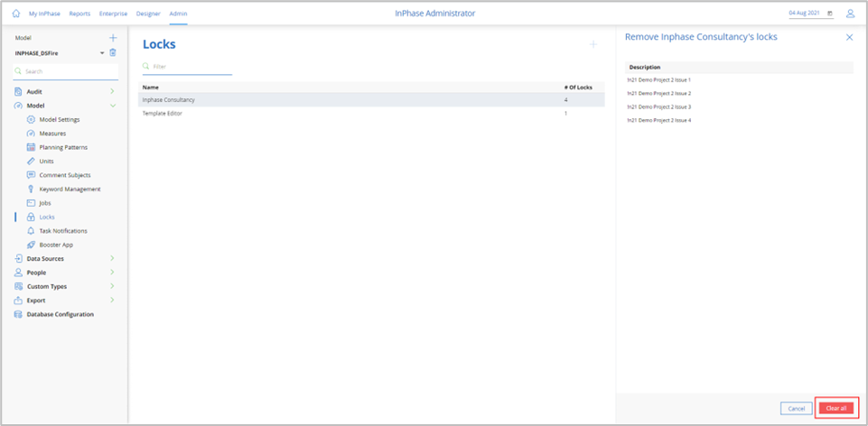
Task: Click the Jobs icon in sidebar
Action: click(x=31, y=203)
